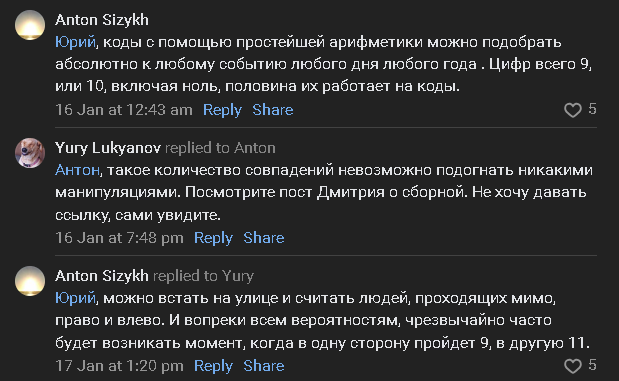Click the 'Юрий' mention in last comment
Image resolution: width=619 pixels, height=381 pixels.
75,298
